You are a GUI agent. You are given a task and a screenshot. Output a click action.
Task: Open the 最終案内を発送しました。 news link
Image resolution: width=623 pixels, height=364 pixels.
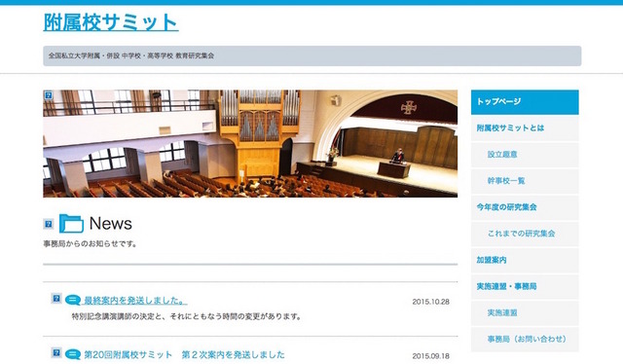[135, 301]
